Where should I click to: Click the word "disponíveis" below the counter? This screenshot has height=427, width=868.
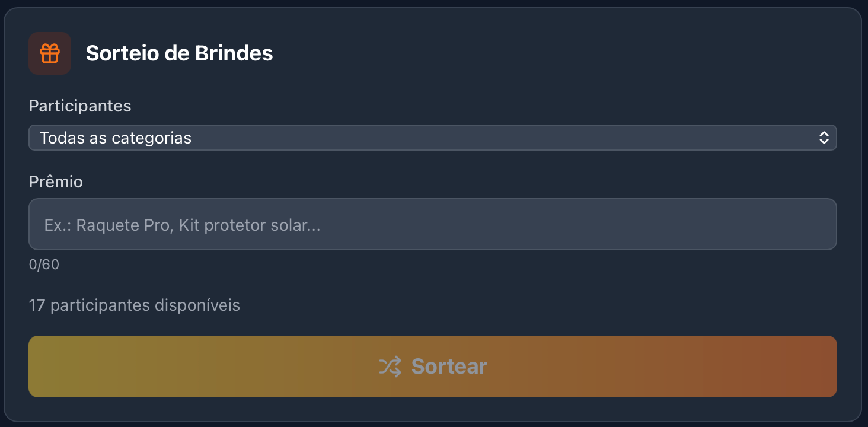[197, 305]
